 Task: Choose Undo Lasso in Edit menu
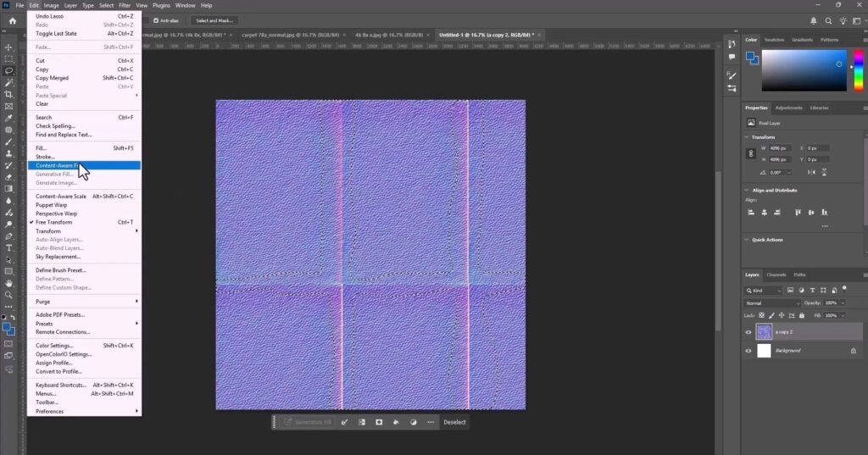coord(84,16)
